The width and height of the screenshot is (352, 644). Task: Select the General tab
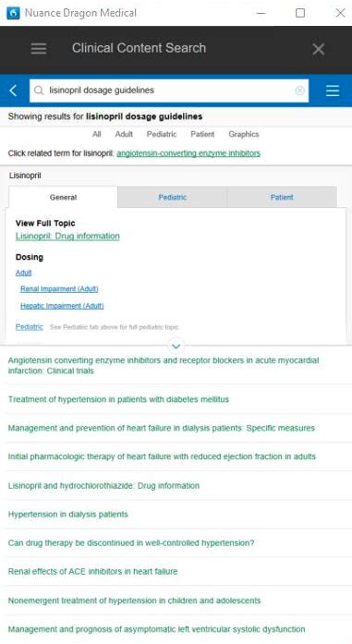pyautogui.click(x=63, y=198)
